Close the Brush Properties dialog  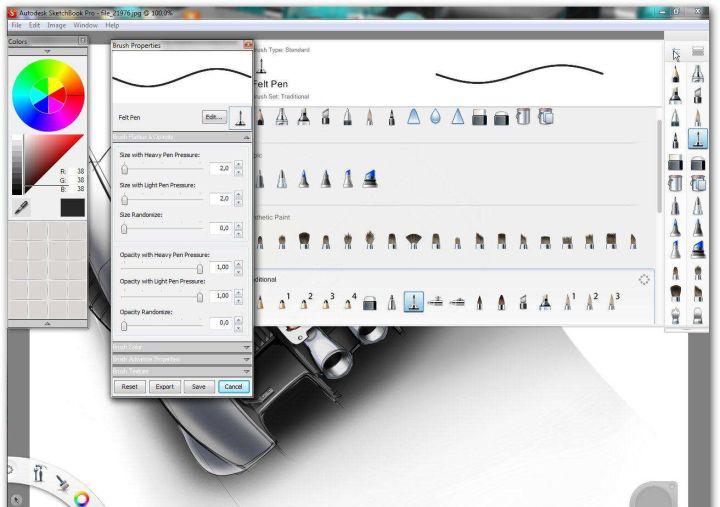pyautogui.click(x=248, y=45)
